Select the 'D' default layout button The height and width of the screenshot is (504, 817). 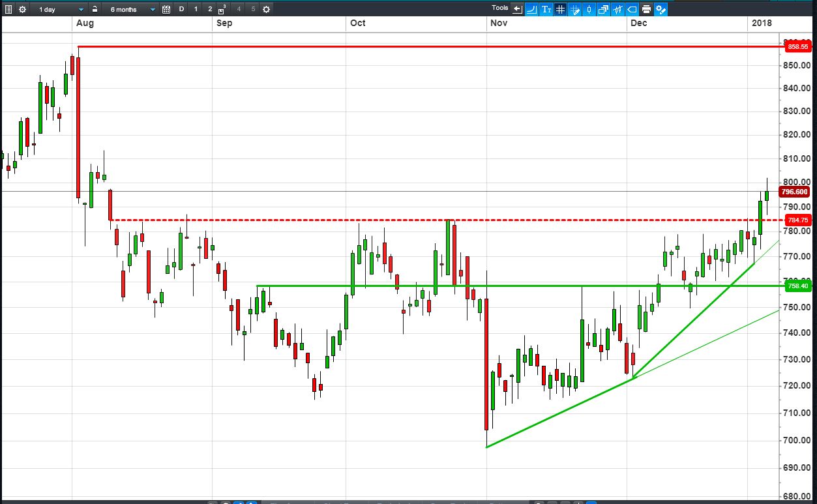(x=181, y=9)
